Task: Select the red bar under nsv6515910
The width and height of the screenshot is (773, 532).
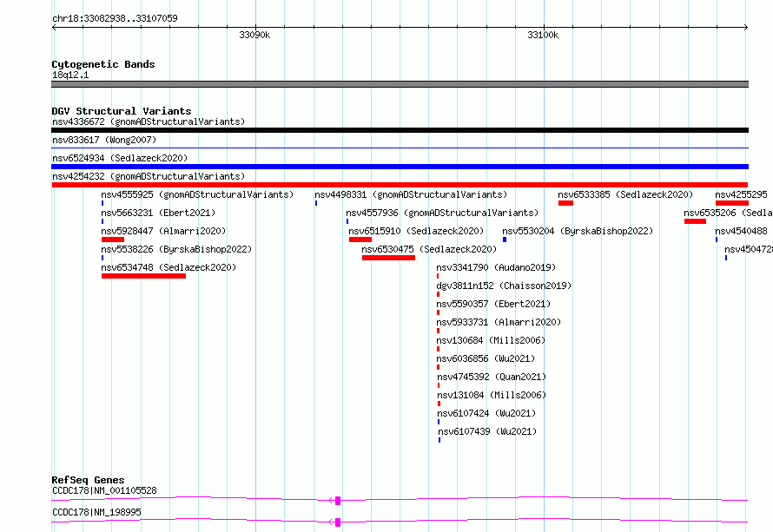Action: [360, 240]
